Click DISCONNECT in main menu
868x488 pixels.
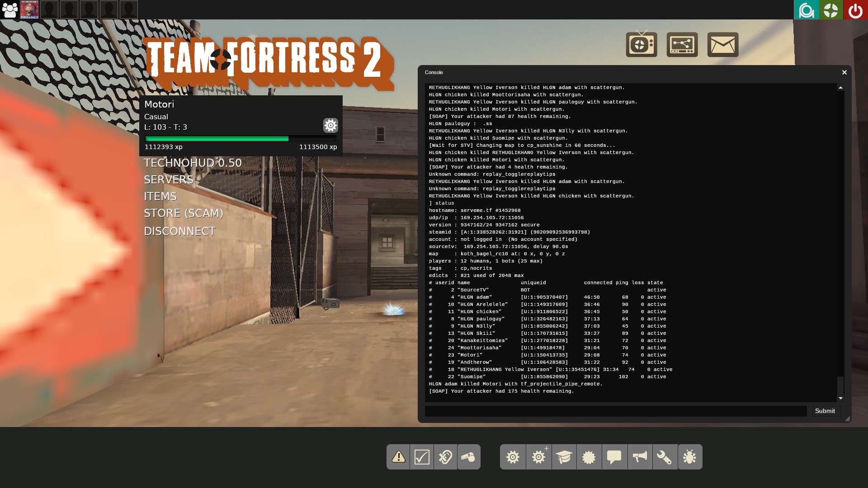(x=179, y=231)
